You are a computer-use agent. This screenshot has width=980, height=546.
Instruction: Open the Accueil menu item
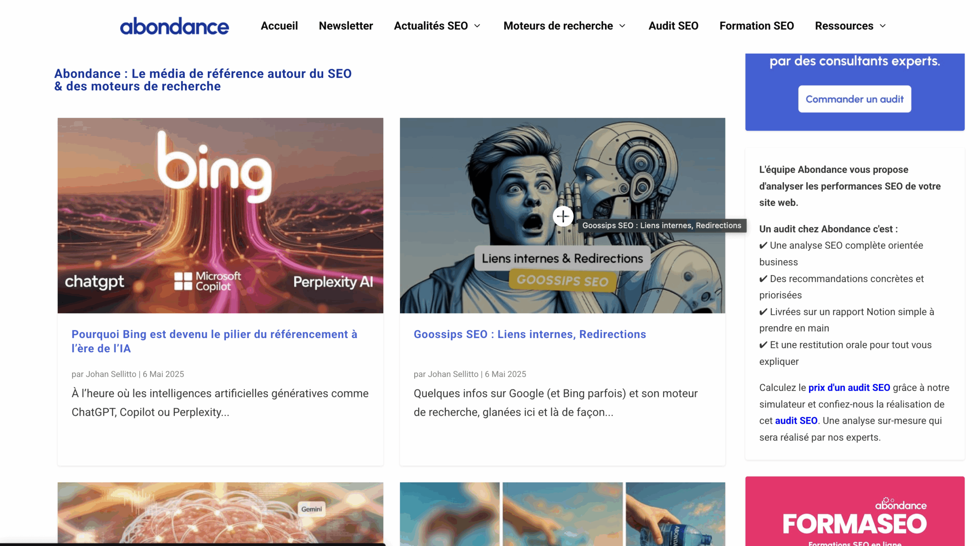tap(279, 26)
